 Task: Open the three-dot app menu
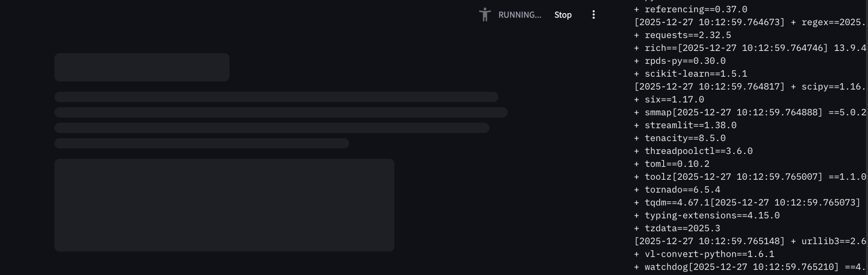[593, 15]
